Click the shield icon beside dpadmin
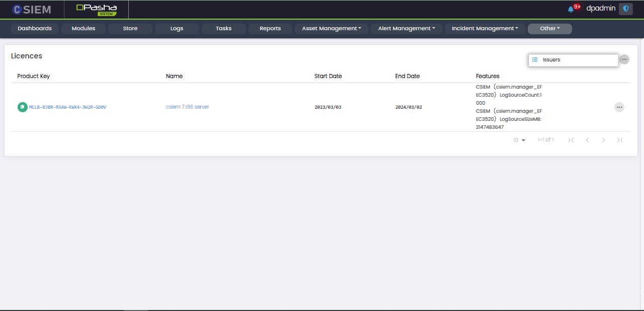Image resolution: width=644 pixels, height=311 pixels. point(625,9)
